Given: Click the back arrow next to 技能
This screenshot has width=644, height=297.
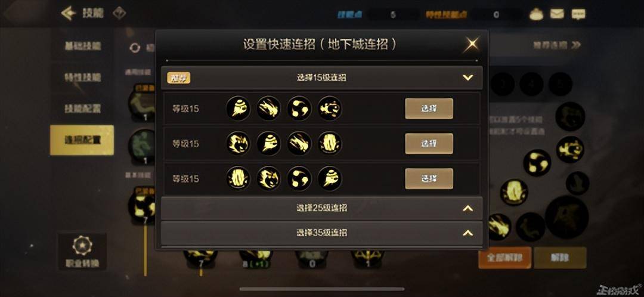Looking at the screenshot, I should click(x=69, y=13).
